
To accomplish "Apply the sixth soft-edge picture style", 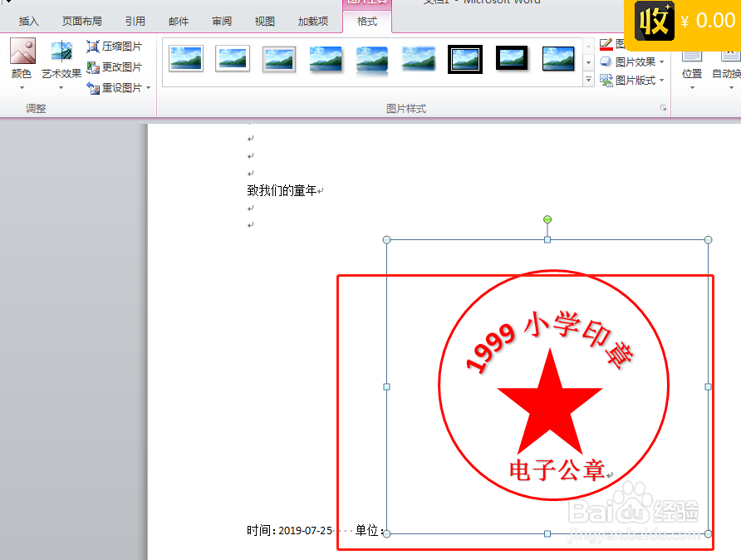I will click(x=418, y=60).
